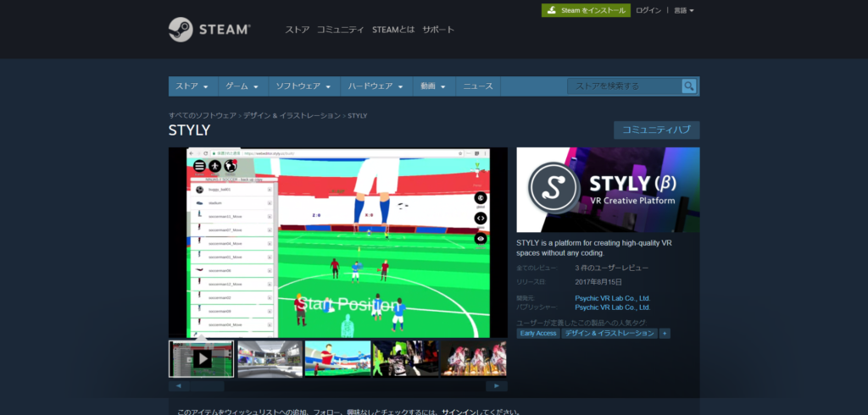Image resolution: width=868 pixels, height=415 pixels.
Task: Click the デザイン＆イラストレーション tag
Action: point(609,334)
